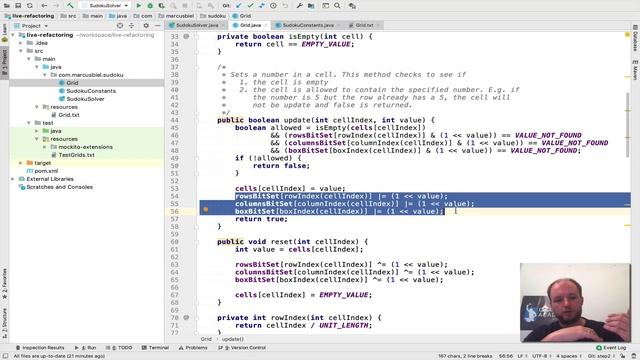Switch to Grid.txt tab
The width and height of the screenshot is (640, 360).
coord(364,25)
